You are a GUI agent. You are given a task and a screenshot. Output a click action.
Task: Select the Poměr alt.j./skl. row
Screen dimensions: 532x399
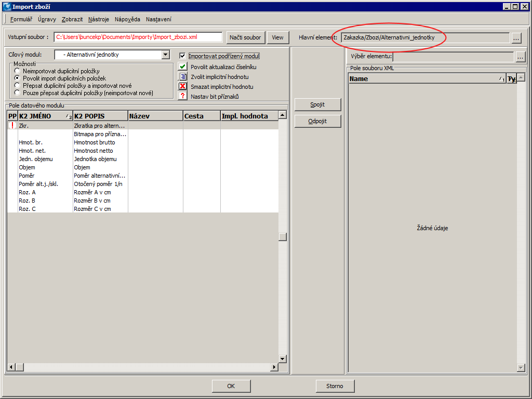tap(143, 184)
